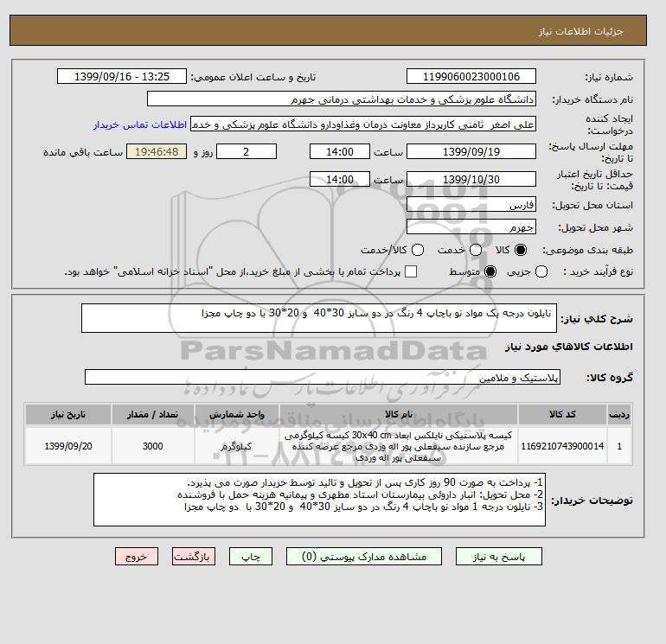666x644 pixels.
Task: Click the remaining time countdown 19:46:48
Action: click(157, 151)
